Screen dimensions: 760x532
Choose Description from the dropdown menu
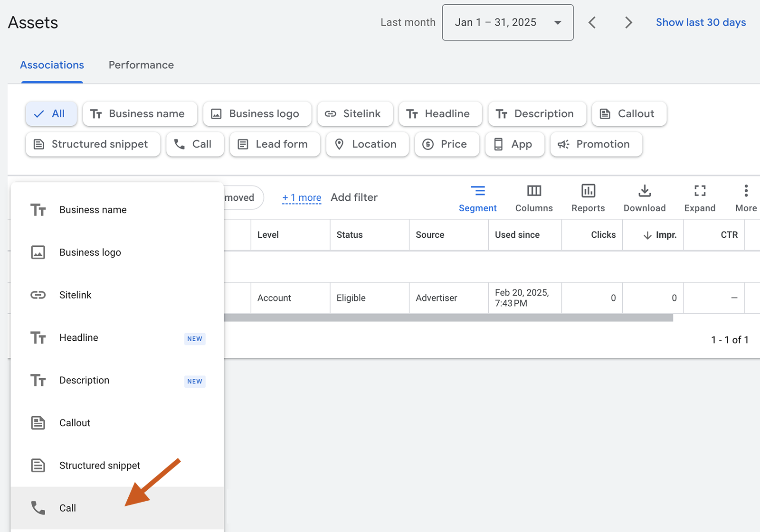pos(117,381)
